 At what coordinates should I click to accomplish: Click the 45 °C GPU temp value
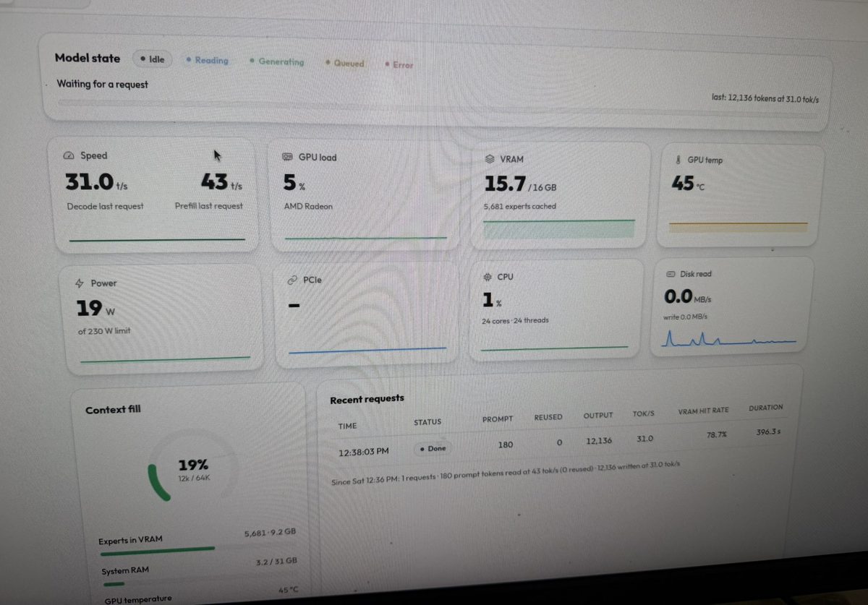click(687, 184)
